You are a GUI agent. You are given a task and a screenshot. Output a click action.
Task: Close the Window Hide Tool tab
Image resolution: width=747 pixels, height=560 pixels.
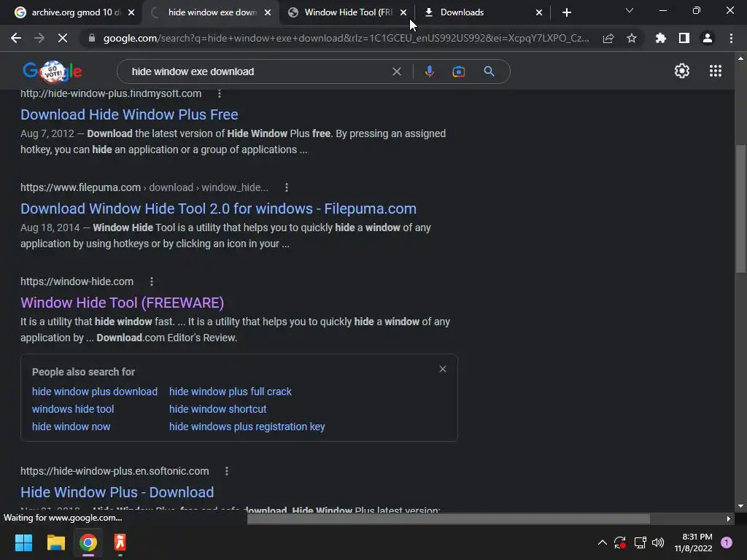pyautogui.click(x=403, y=12)
